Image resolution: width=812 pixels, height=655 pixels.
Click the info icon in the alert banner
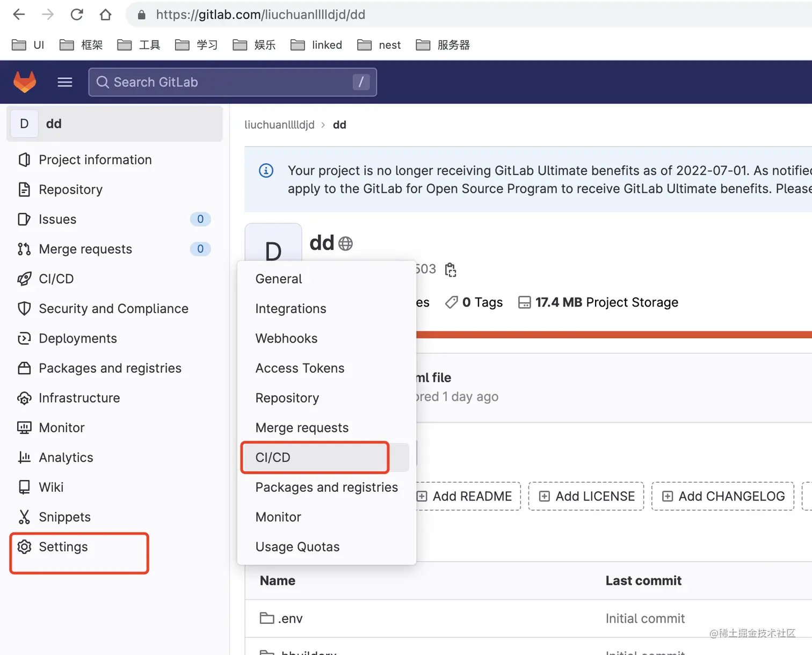coord(266,171)
